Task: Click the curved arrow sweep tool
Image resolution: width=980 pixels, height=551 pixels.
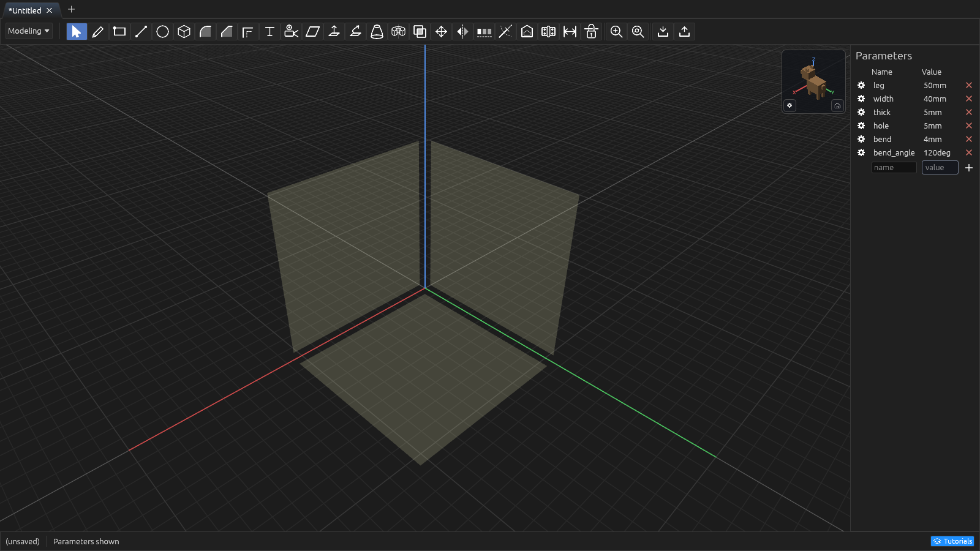Action: pyautogui.click(x=355, y=31)
